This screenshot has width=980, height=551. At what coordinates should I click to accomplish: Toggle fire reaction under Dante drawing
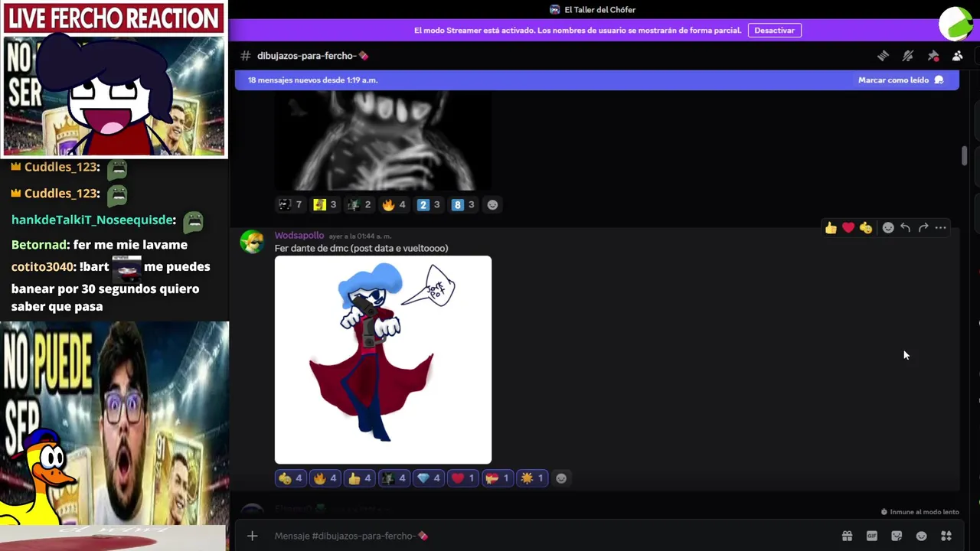pos(325,478)
